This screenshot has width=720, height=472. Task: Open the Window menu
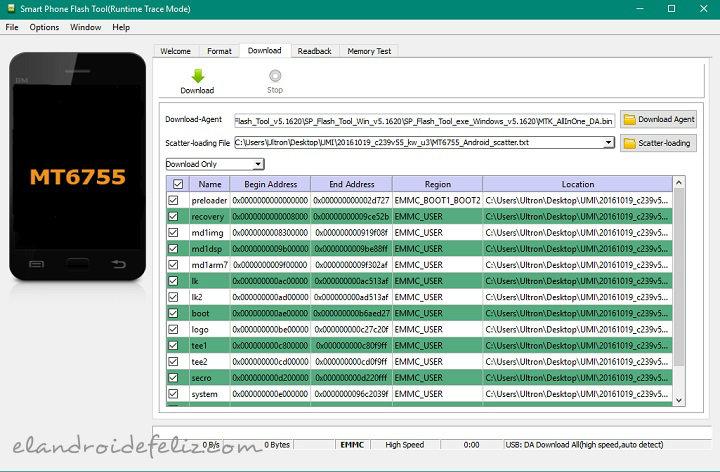coord(85,27)
